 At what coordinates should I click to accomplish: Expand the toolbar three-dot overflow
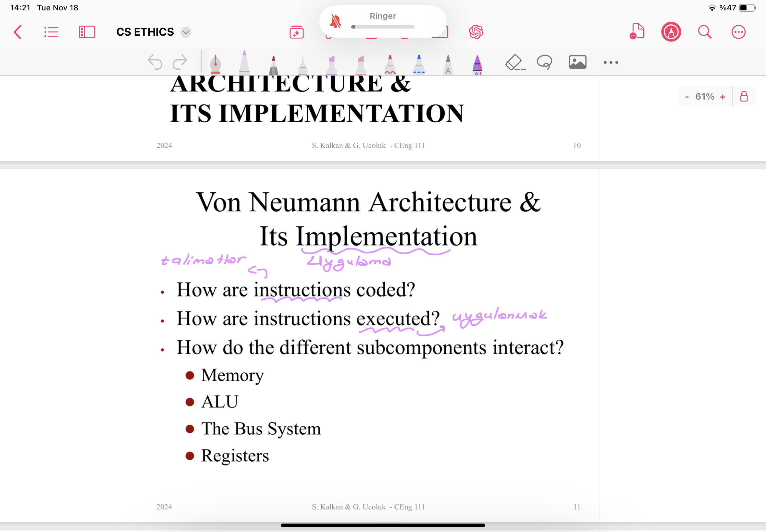pyautogui.click(x=611, y=62)
